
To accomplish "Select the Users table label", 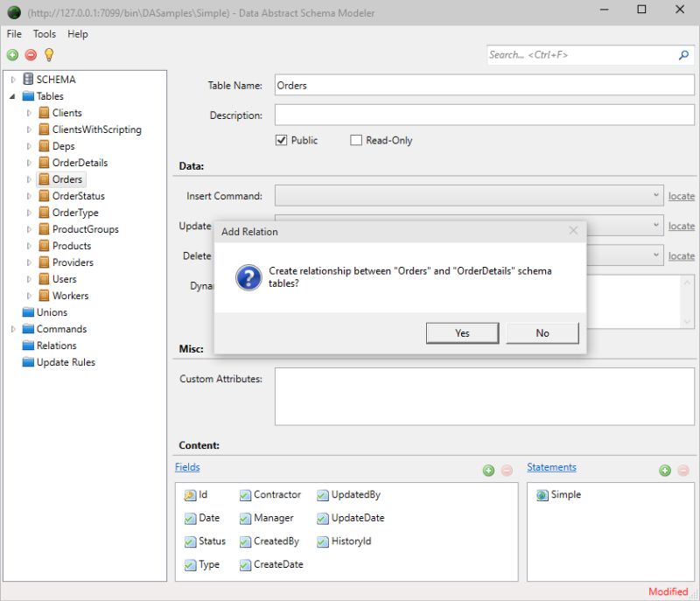I will pos(64,279).
